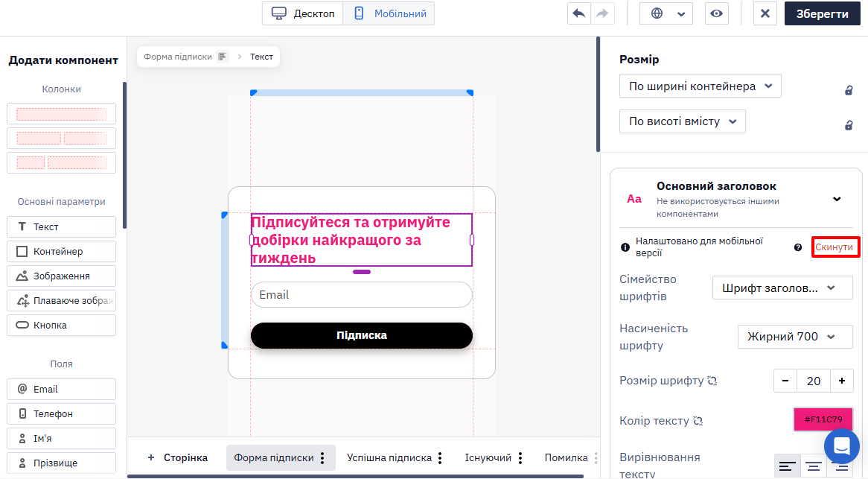This screenshot has width=868, height=479.
Task: Click the help question mark icon
Action: [x=798, y=247]
